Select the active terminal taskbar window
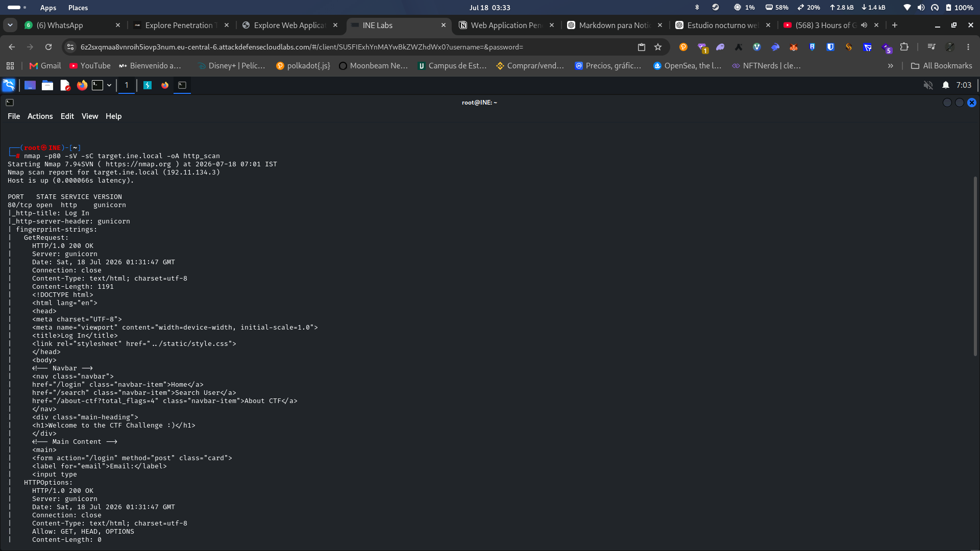 point(182,85)
